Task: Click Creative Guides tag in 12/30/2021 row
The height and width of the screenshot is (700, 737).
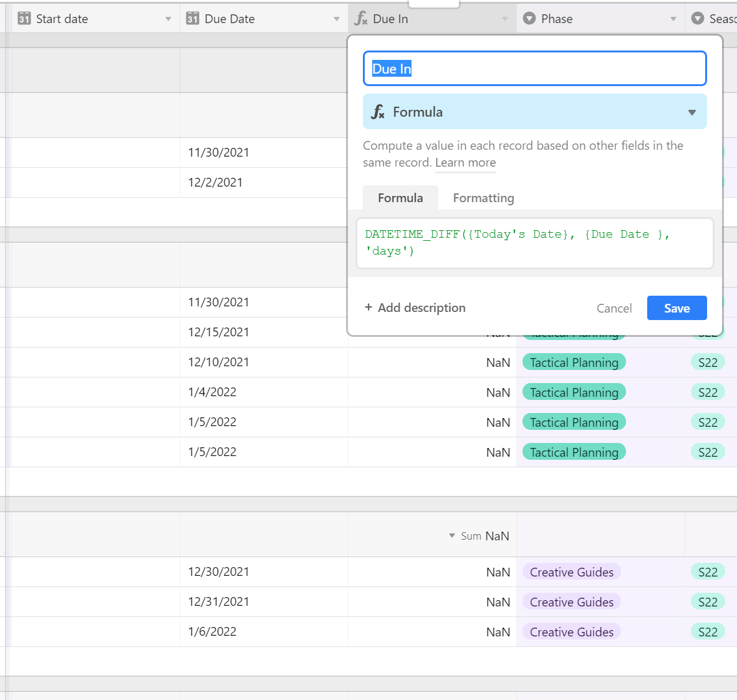Action: tap(572, 572)
